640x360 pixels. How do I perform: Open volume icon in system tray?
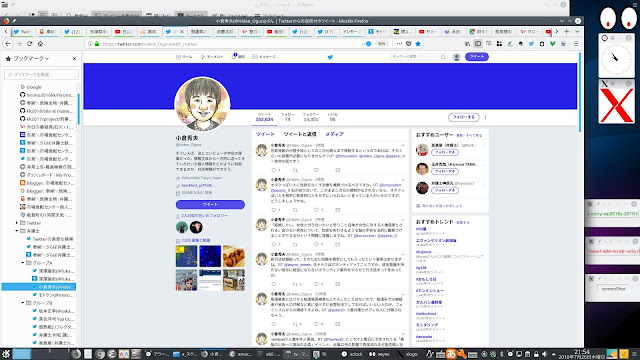(x=544, y=354)
